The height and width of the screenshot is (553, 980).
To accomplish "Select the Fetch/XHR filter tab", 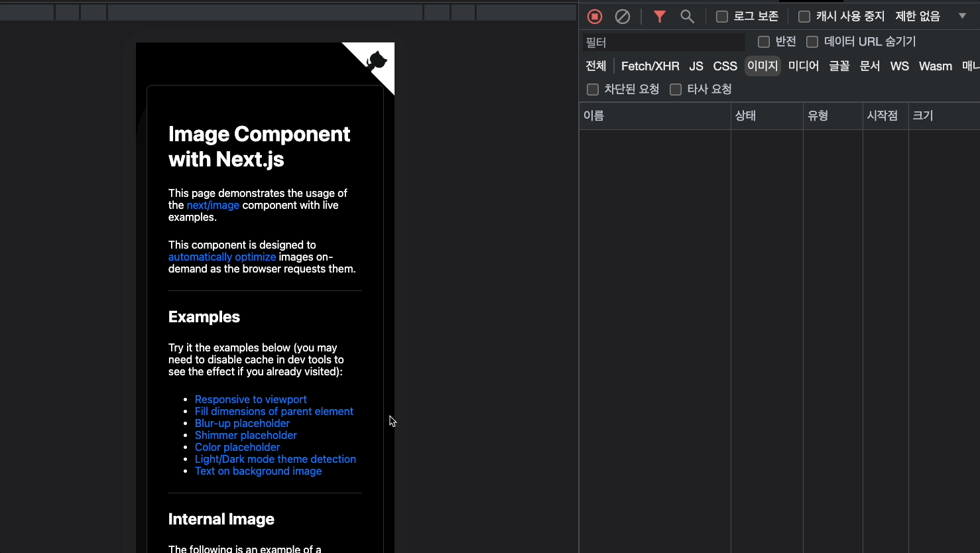I will tap(650, 66).
